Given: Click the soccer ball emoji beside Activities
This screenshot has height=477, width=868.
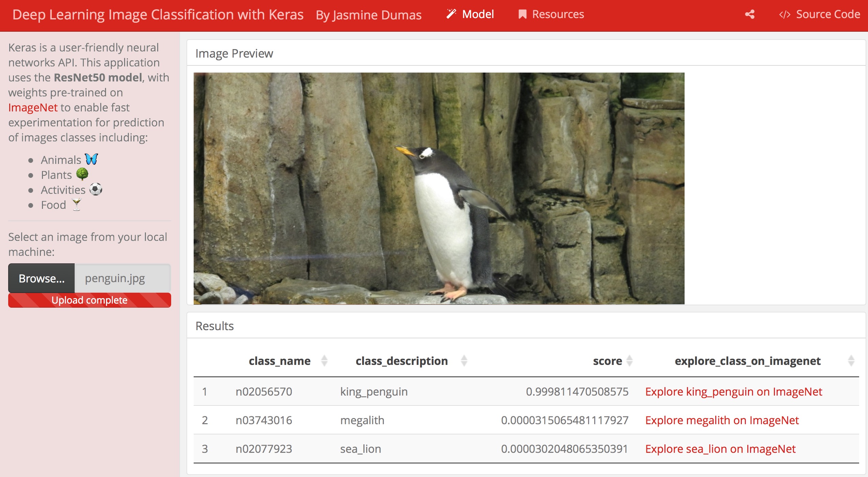Looking at the screenshot, I should pos(96,189).
